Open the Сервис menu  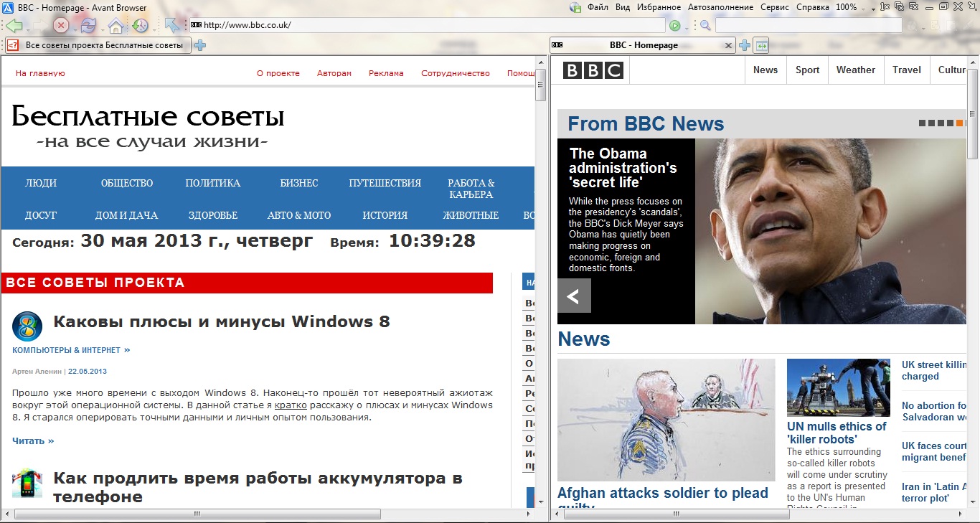775,7
